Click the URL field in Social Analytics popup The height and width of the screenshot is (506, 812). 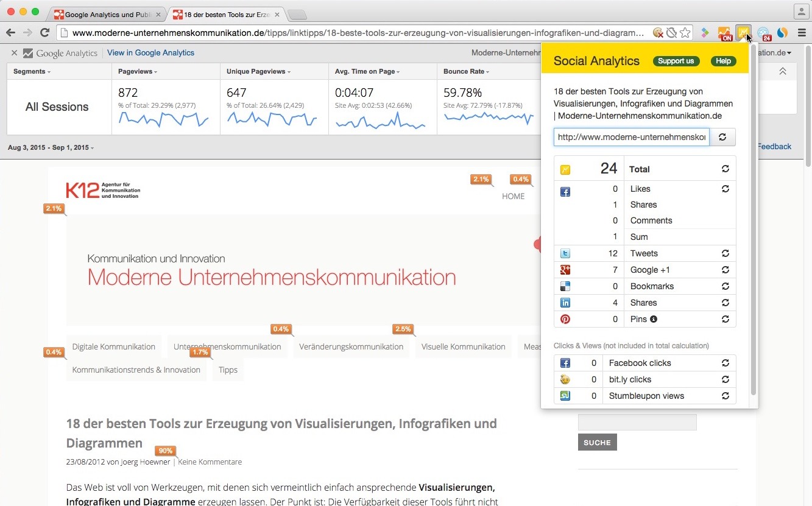point(631,137)
